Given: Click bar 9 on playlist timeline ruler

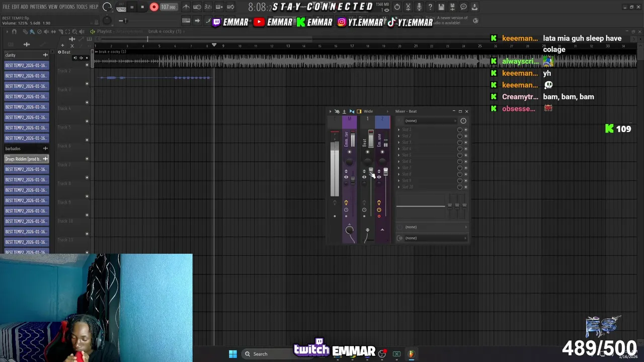Looking at the screenshot, I should click(223, 46).
